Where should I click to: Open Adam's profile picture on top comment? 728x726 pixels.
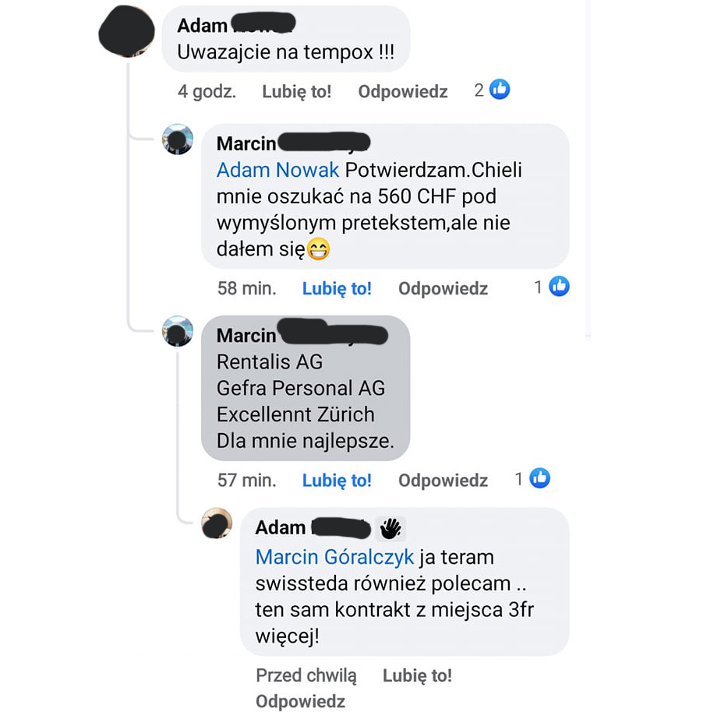[127, 31]
